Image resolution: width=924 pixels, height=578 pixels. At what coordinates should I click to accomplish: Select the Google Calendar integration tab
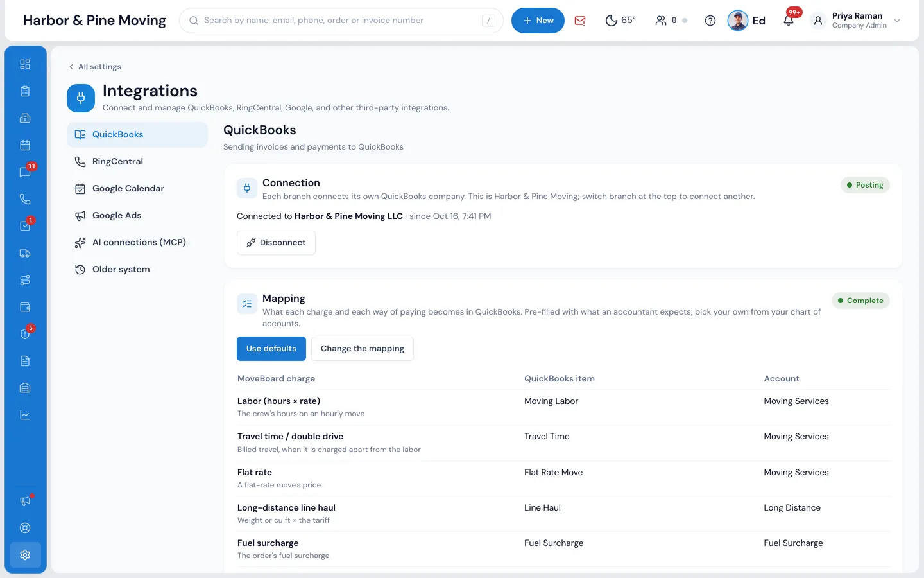tap(137, 189)
